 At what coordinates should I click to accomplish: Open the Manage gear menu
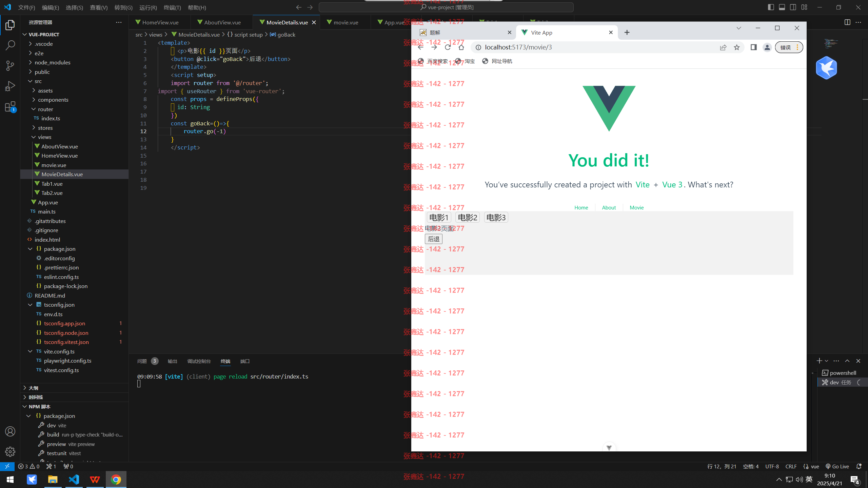click(10, 451)
